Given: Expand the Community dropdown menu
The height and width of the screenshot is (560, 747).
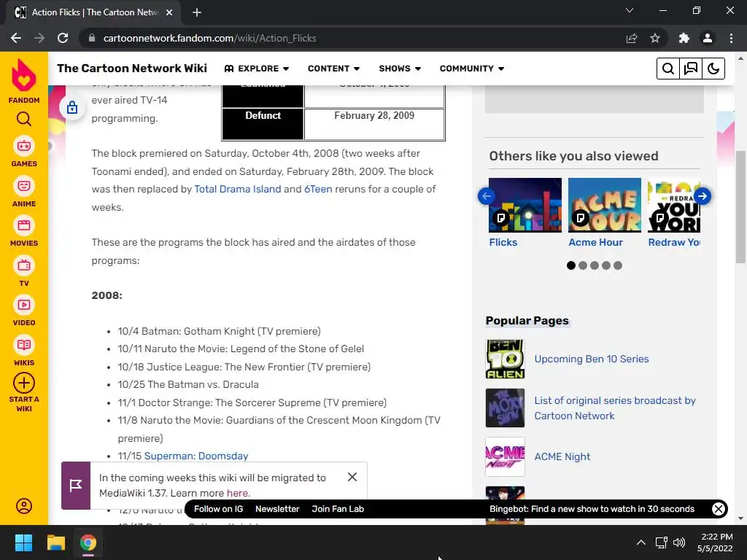Looking at the screenshot, I should click(x=472, y=69).
